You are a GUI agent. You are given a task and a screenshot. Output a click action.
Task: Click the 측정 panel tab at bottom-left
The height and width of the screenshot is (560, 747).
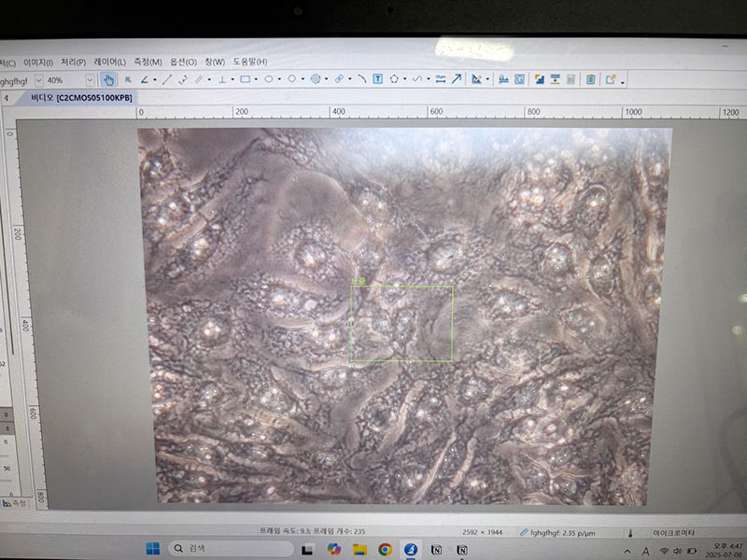pyautogui.click(x=15, y=503)
